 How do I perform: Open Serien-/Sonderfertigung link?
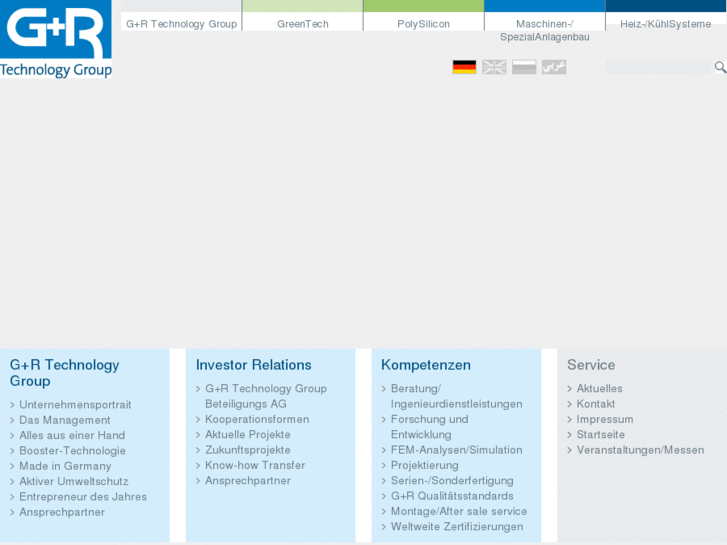click(453, 480)
